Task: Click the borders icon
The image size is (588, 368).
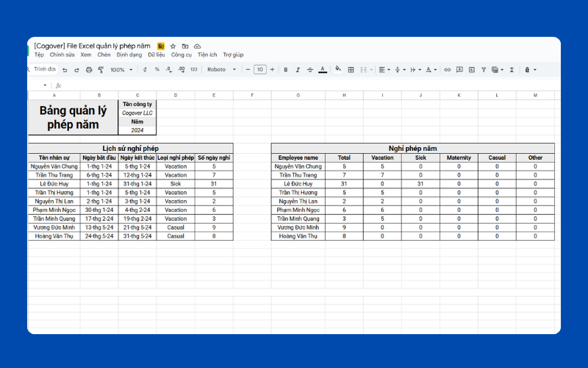Action: 351,70
